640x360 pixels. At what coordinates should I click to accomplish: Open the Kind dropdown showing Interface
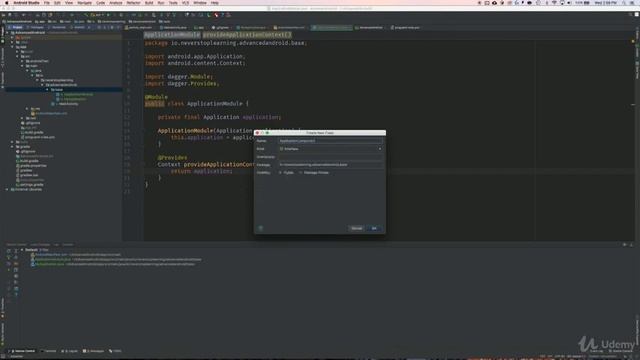[330, 149]
